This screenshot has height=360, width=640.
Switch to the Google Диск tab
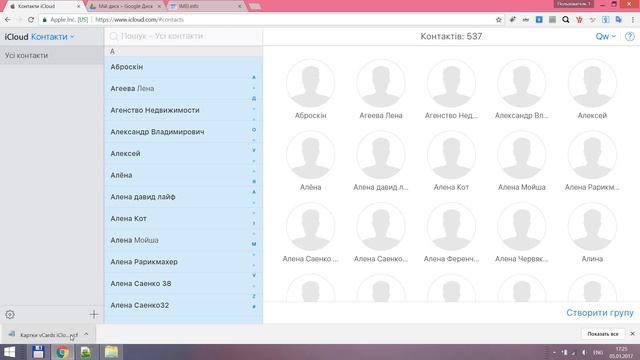pos(125,6)
